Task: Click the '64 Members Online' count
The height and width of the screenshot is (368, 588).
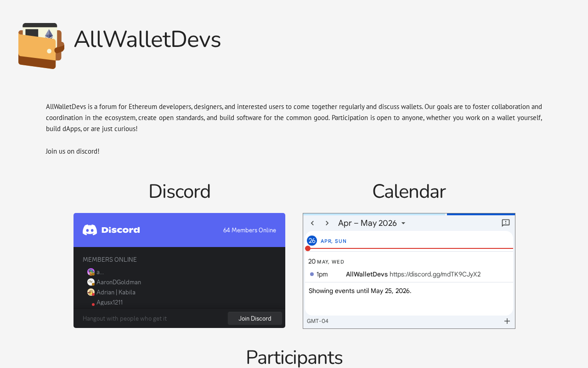Action: click(249, 230)
